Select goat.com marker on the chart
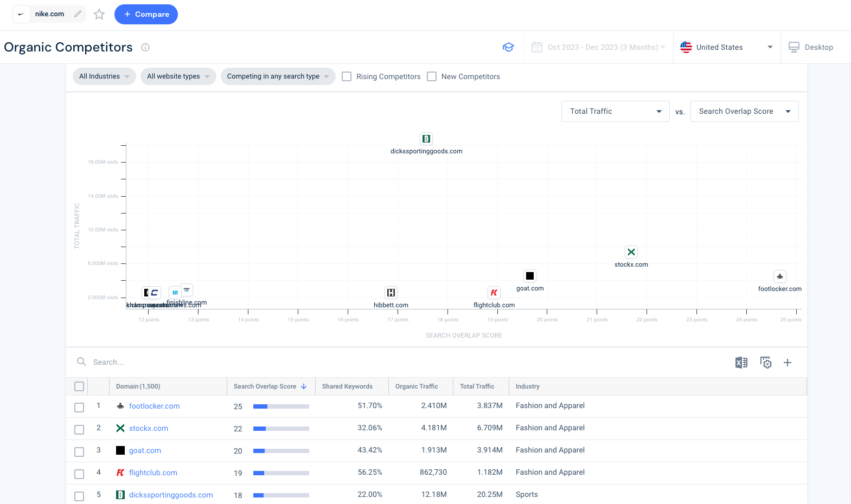The image size is (851, 504). point(530,276)
